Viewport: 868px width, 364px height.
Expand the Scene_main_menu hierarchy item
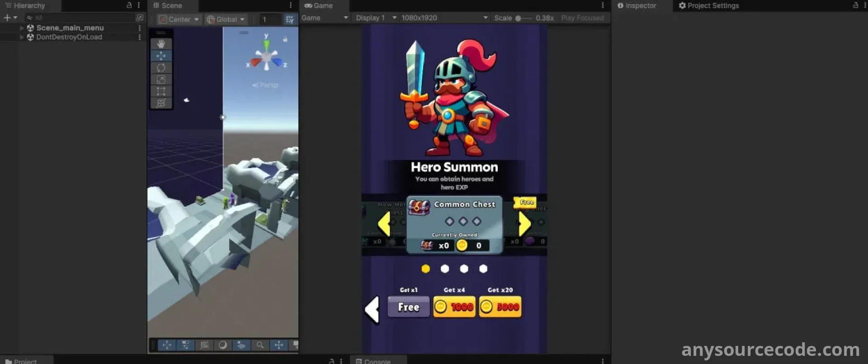click(x=22, y=28)
